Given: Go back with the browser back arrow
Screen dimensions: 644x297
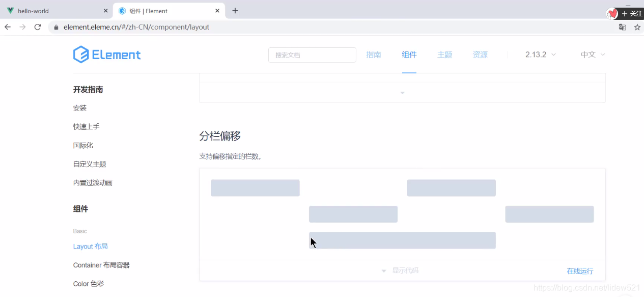Looking at the screenshot, I should [8, 27].
